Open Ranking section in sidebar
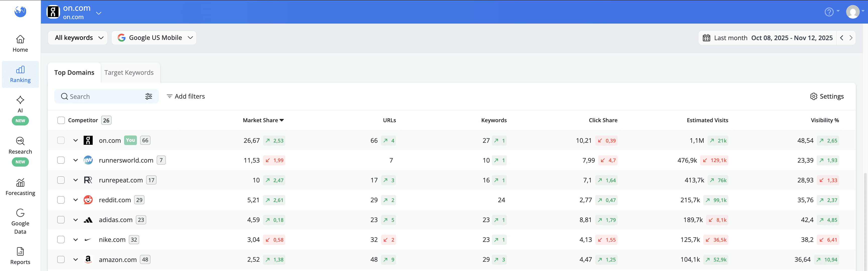 coord(20,74)
